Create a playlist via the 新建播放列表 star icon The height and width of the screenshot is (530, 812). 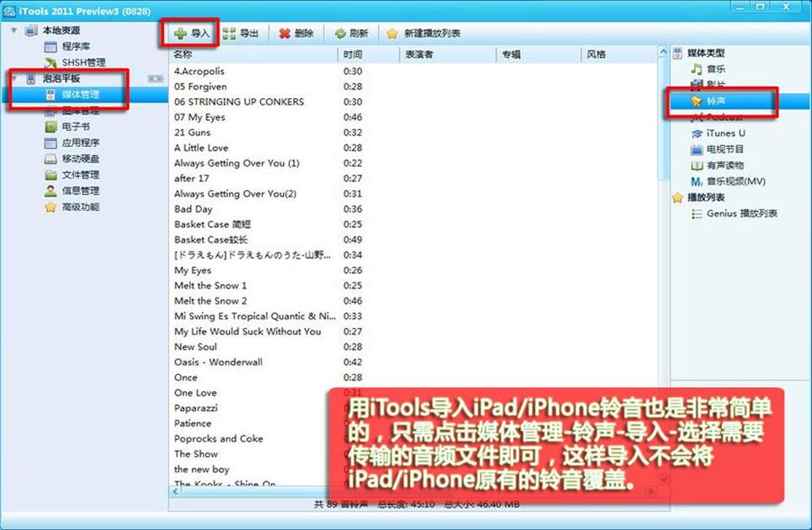(x=392, y=33)
